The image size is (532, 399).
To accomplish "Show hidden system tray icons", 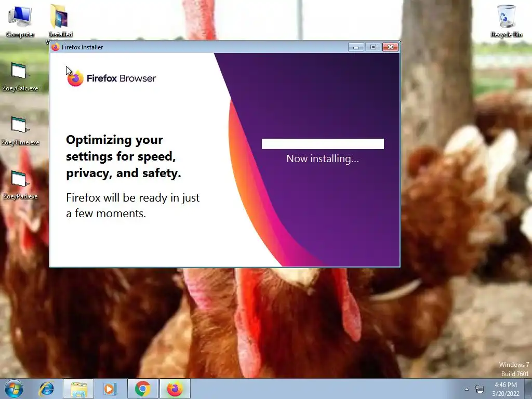I will click(467, 389).
